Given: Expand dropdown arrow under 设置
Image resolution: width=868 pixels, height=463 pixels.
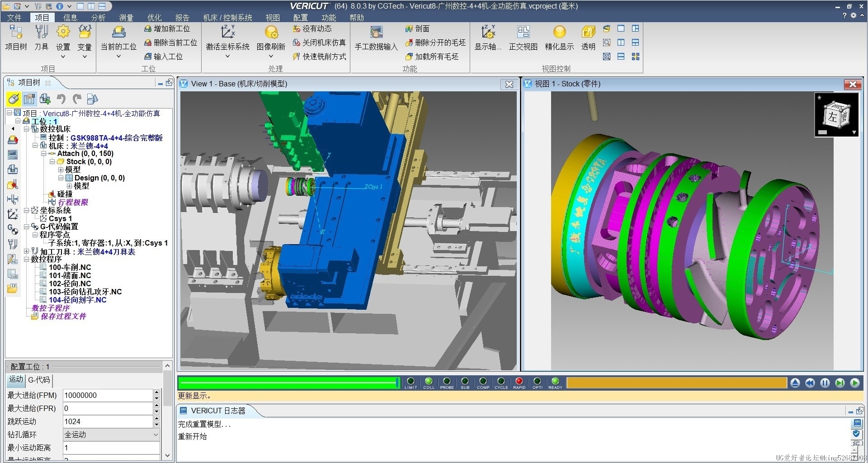Looking at the screenshot, I should pyautogui.click(x=63, y=57).
